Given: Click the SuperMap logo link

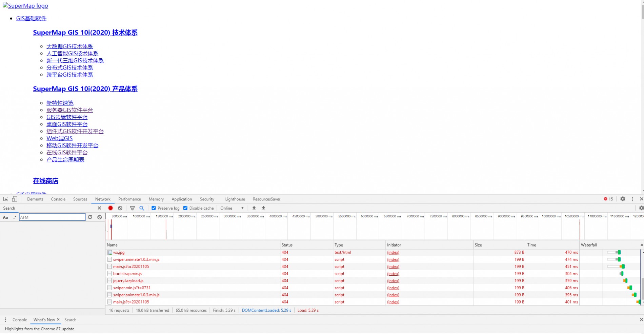Looking at the screenshot, I should (x=25, y=6).
